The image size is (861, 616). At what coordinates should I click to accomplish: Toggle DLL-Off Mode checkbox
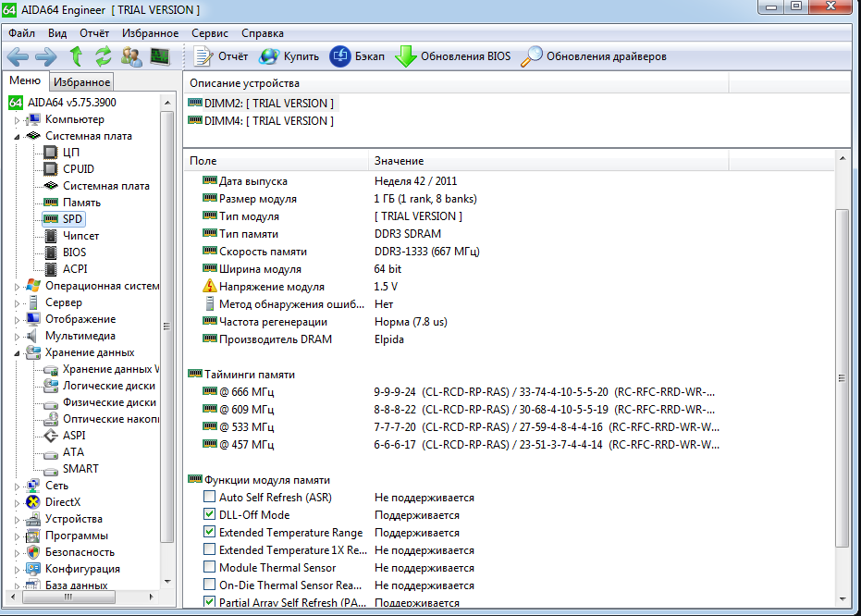(209, 514)
